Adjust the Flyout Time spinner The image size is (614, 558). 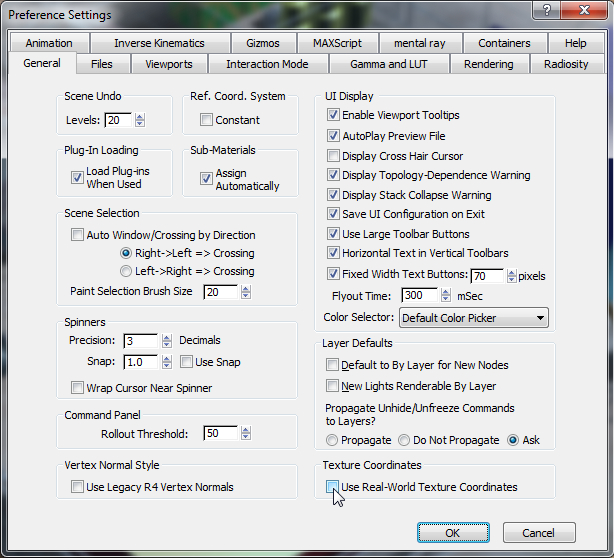(x=445, y=295)
